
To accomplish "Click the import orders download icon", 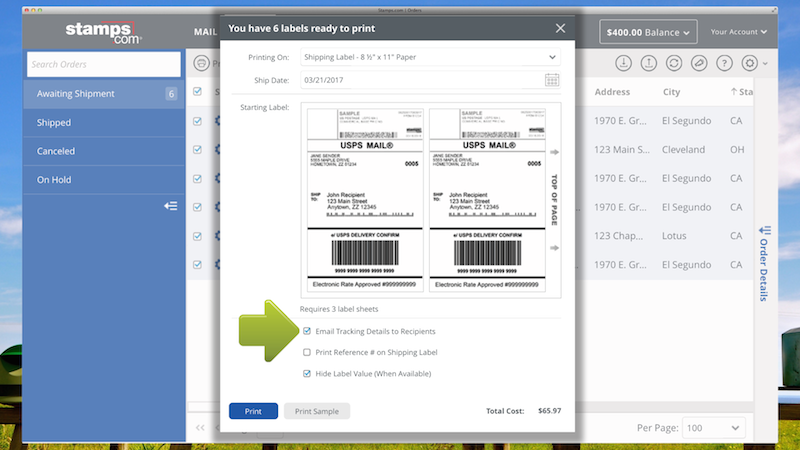I will pos(623,63).
